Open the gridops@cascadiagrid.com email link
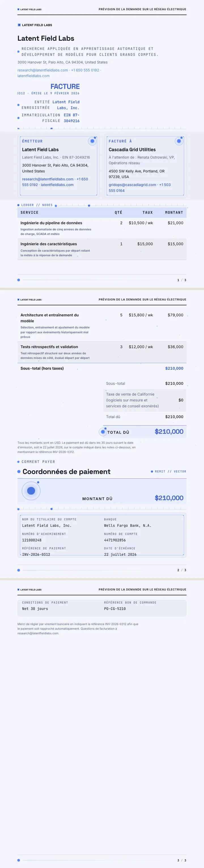The image size is (204, 868). pos(132,185)
